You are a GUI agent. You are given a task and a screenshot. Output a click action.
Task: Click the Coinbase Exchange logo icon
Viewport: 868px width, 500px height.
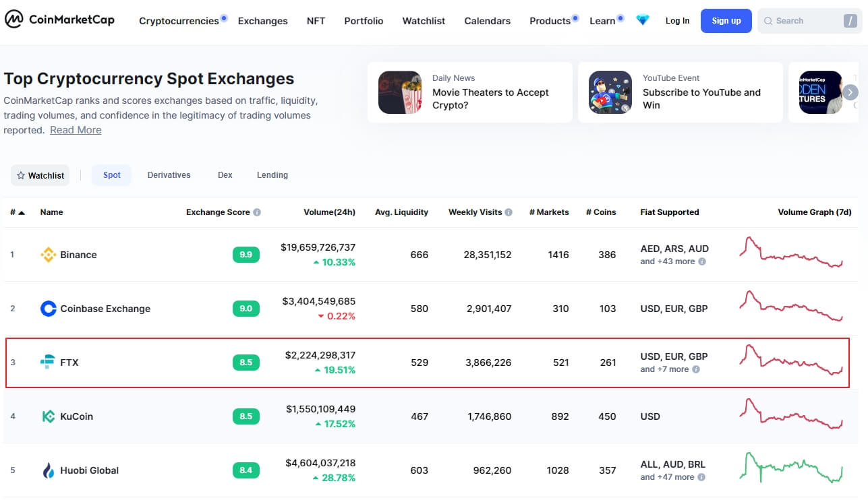pos(48,309)
